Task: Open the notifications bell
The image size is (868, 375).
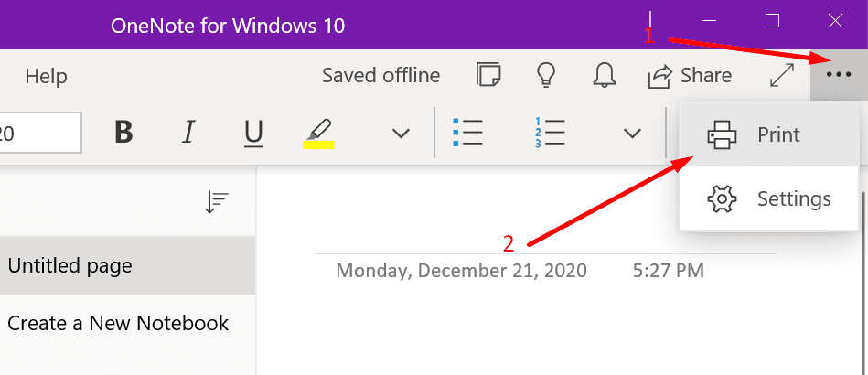Action: (x=604, y=75)
